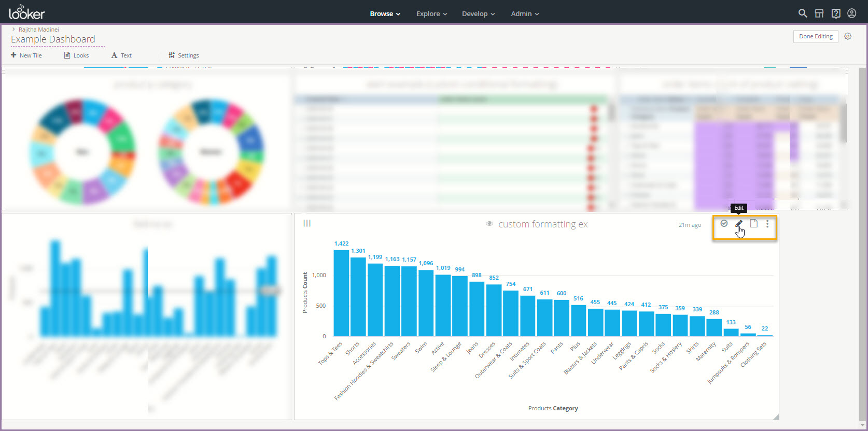
Task: Open the Explore menu
Action: click(431, 14)
